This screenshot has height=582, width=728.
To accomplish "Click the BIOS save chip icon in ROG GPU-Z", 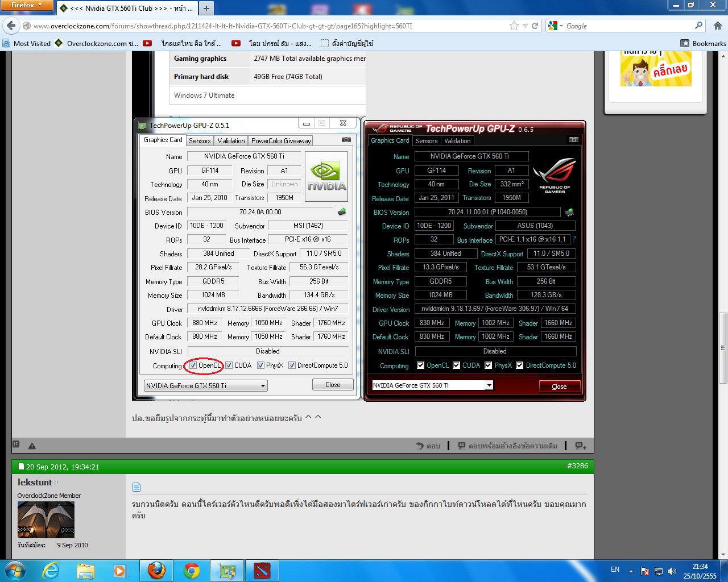I will [x=569, y=212].
